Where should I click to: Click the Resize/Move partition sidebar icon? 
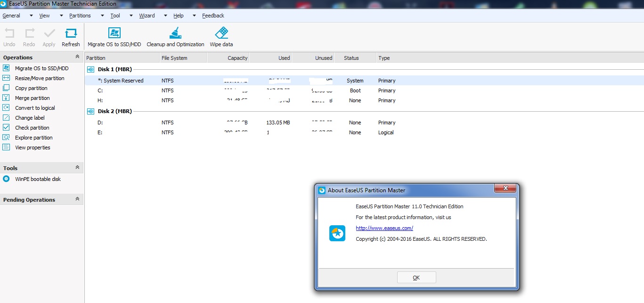[x=6, y=78]
